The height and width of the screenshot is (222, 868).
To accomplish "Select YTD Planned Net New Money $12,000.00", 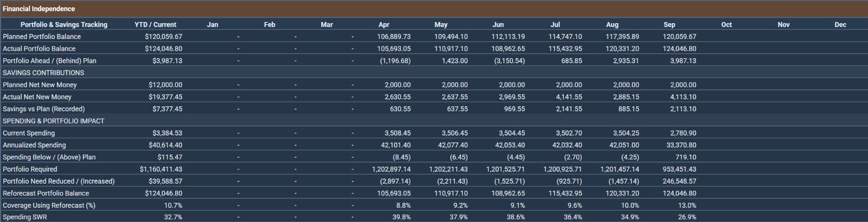I will (x=165, y=85).
